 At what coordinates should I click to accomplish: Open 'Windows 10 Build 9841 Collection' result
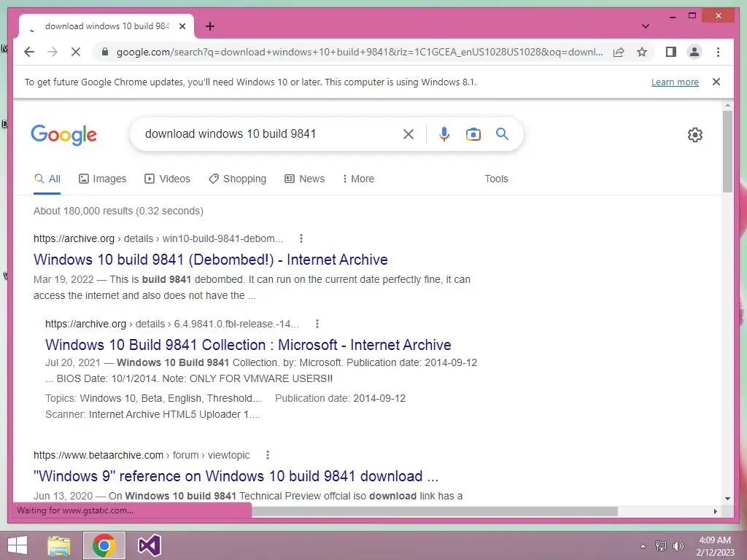coord(248,345)
